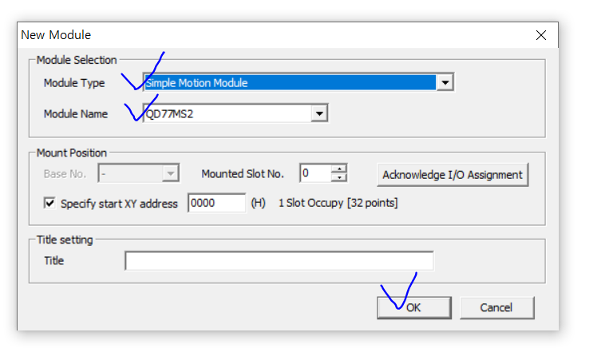Open the Module Type dropdown arrow
The image size is (609, 364).
445,82
